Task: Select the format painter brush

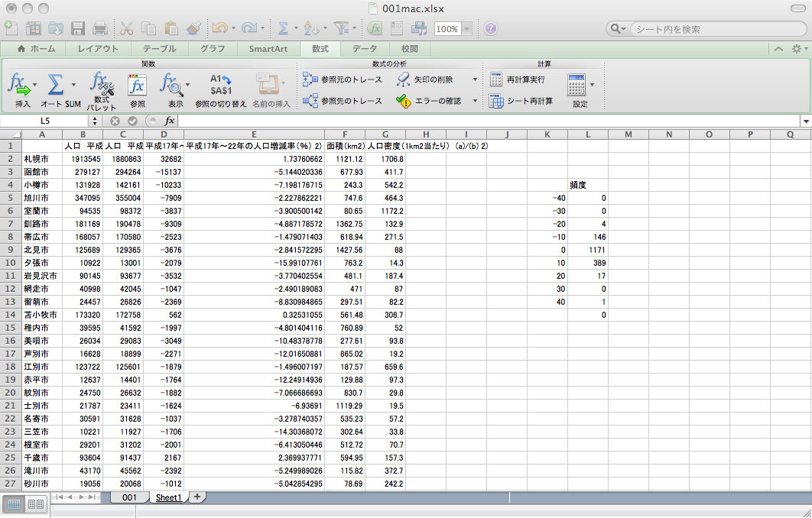Action: point(193,28)
